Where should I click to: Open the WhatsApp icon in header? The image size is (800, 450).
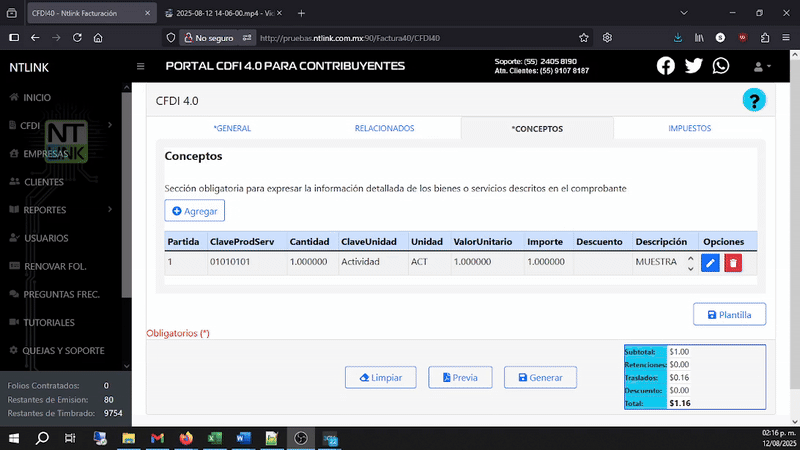tap(720, 66)
